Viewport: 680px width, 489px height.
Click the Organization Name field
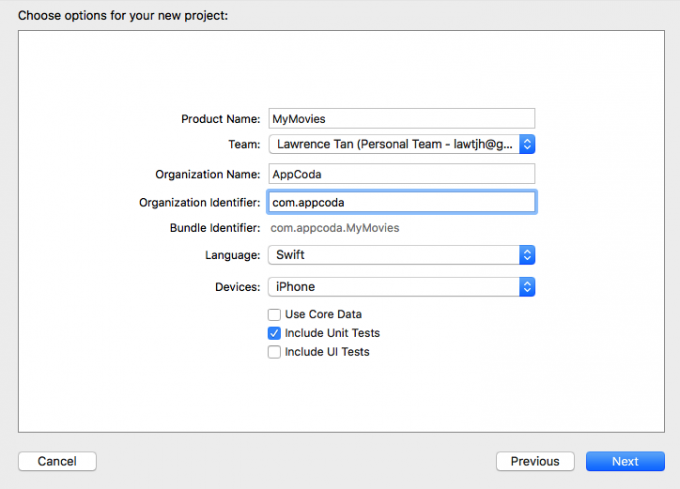[402, 174]
